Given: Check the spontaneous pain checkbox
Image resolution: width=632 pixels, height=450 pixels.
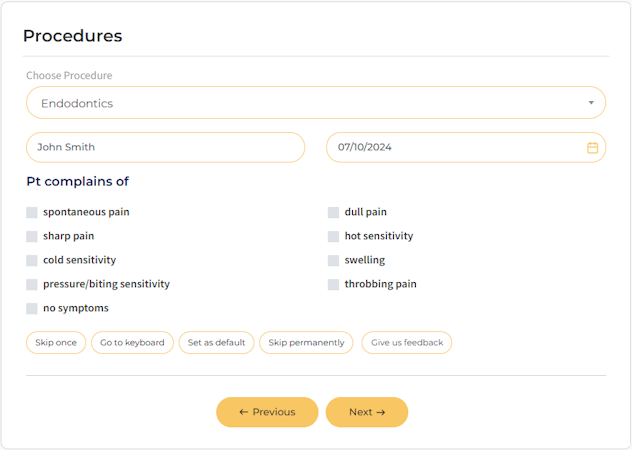Looking at the screenshot, I should [x=32, y=212].
